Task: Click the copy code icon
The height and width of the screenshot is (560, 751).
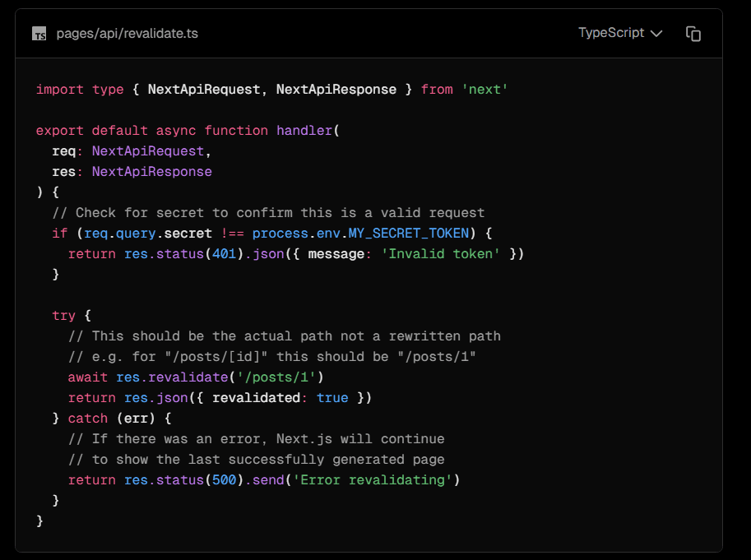Action: pyautogui.click(x=693, y=34)
